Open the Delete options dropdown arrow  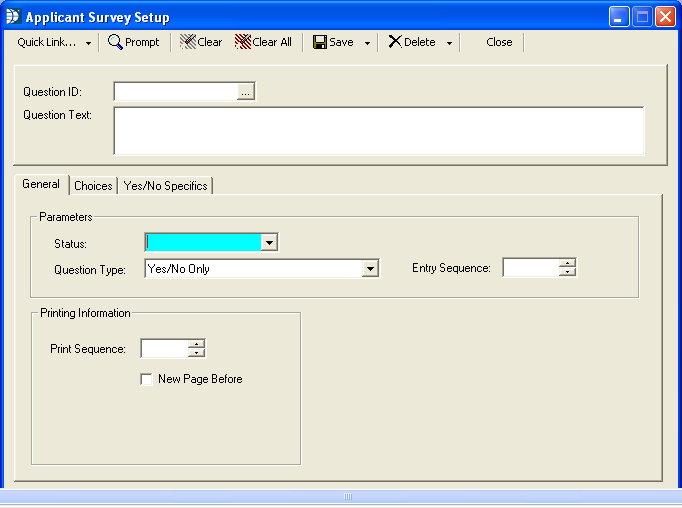pos(449,43)
